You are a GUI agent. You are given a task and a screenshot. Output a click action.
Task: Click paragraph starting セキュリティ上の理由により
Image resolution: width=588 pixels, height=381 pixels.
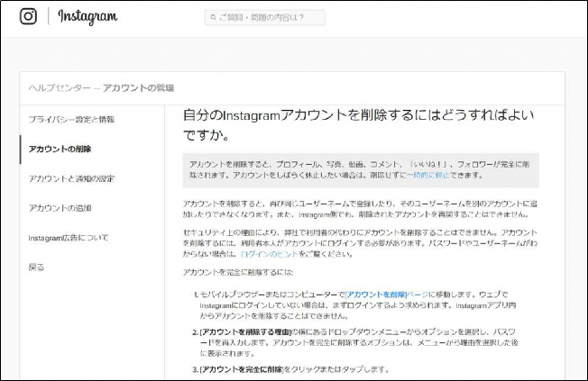click(361, 243)
